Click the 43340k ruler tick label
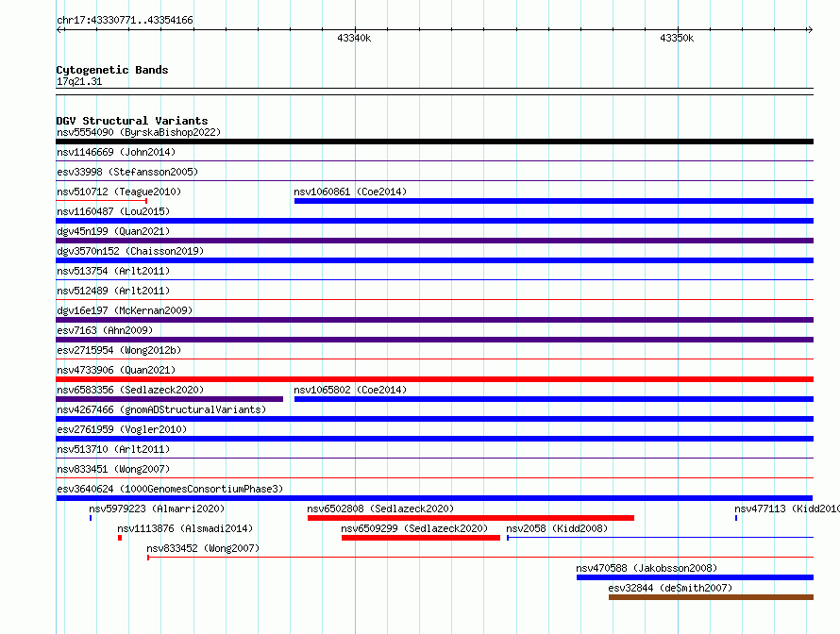This screenshot has height=634, width=840. (x=354, y=38)
